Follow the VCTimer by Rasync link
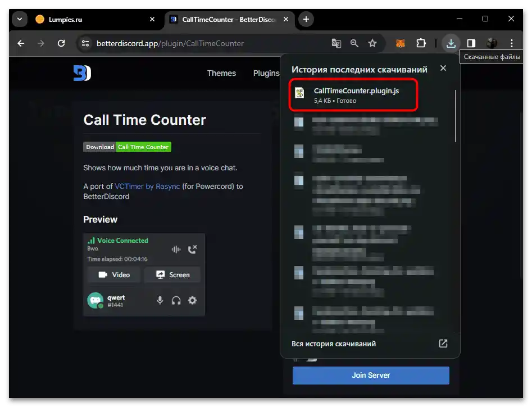Screen dimensions: 532x407 coord(147,187)
